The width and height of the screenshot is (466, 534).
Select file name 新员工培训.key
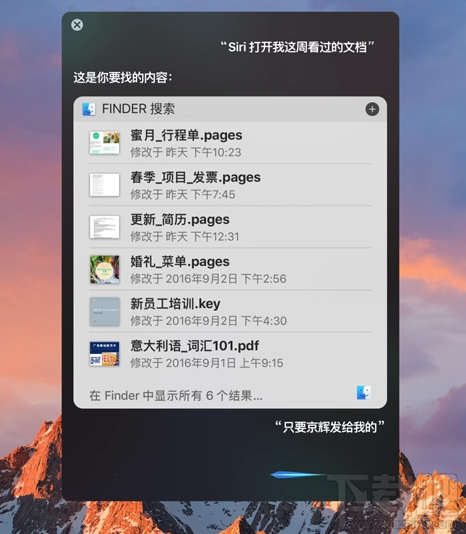[x=175, y=304]
